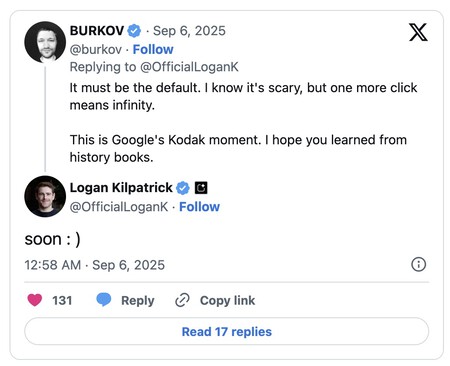Open Logan Kilpatrick's profile picture
The image size is (450, 366).
(x=45, y=196)
